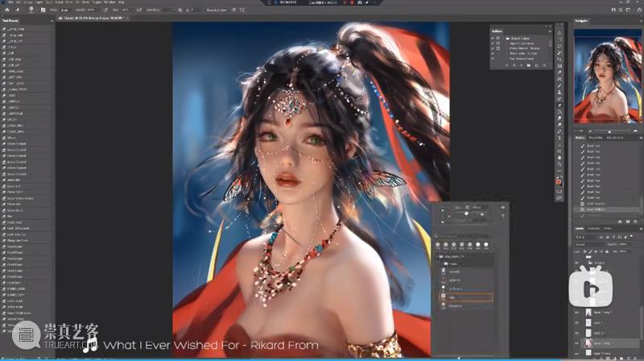This screenshot has width=644, height=361.
Task: Toggle Quick Mask mode icon
Action: pyautogui.click(x=559, y=192)
